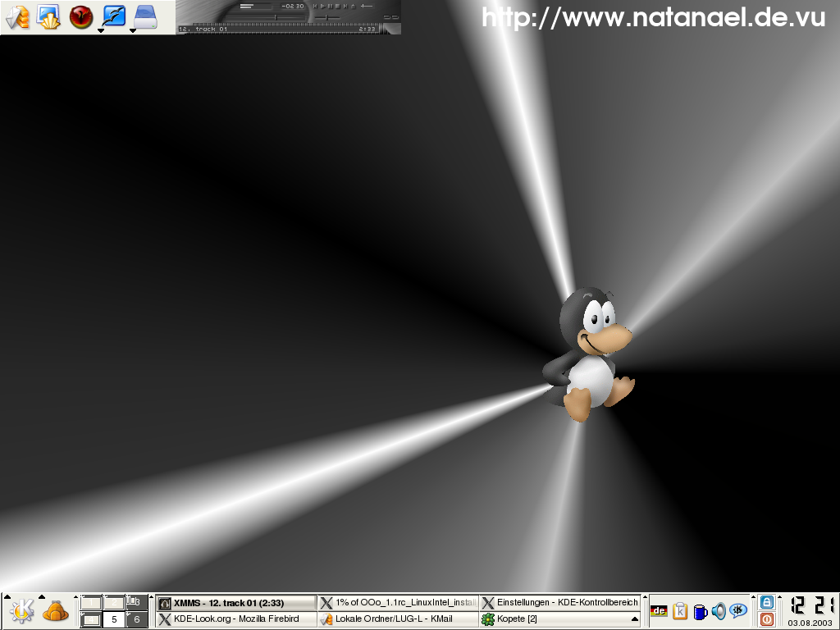The image size is (840, 630).
Task: Activate Lokale Ordner/LUG-L - KMail taskbar entry
Action: click(x=398, y=619)
